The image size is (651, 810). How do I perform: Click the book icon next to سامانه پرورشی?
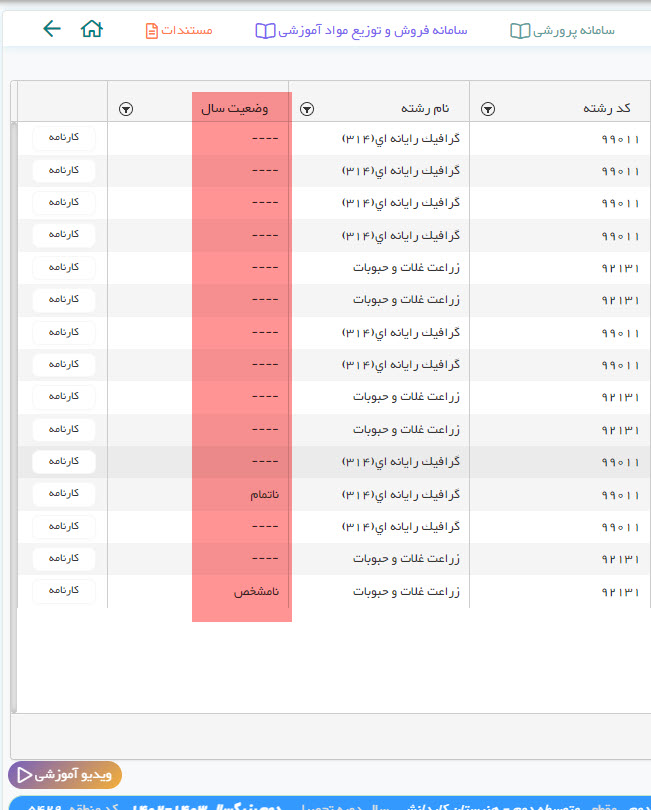click(520, 30)
